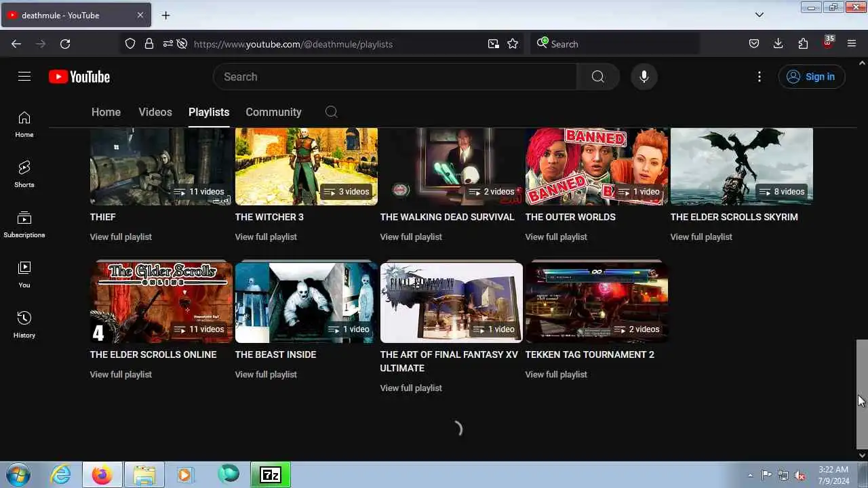
Task: Open the Windows Start menu
Action: pos(17,474)
